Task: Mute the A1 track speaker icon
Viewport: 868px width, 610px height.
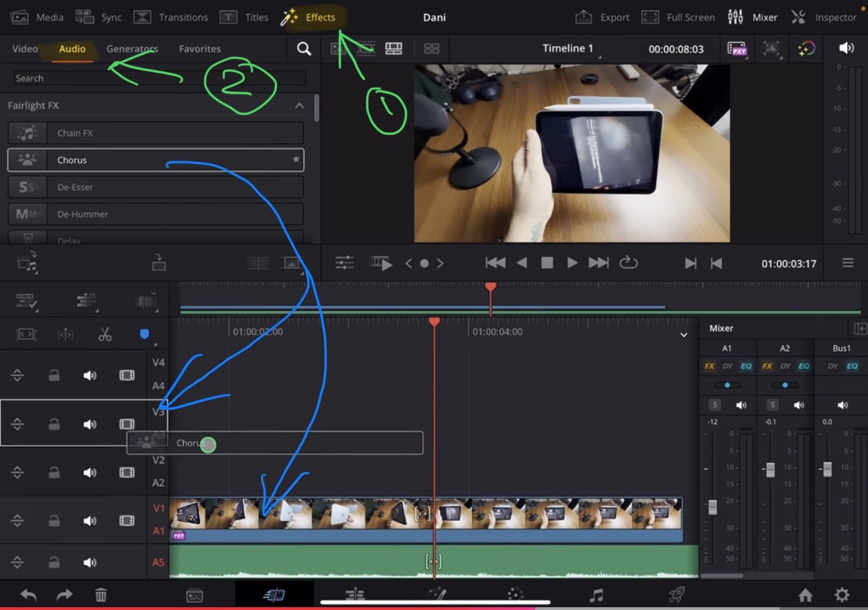Action: click(x=89, y=520)
